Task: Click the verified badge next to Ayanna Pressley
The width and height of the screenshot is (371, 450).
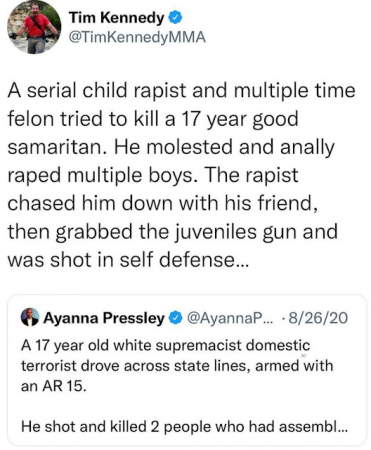Action: click(176, 318)
